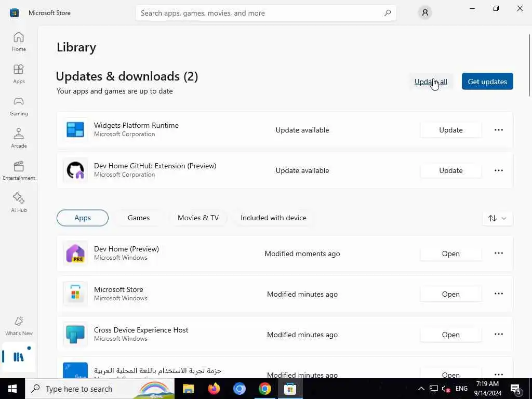Screen dimensions: 532x399
Task: Open the notification center icon
Action: (x=516, y=389)
